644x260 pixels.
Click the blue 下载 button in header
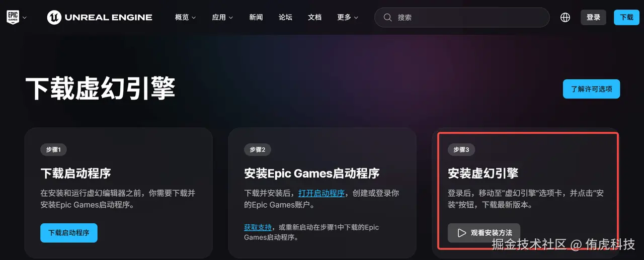pos(626,17)
